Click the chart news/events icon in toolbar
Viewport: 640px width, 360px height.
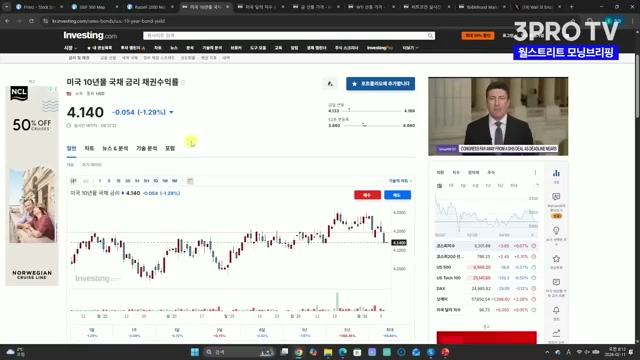click(190, 181)
